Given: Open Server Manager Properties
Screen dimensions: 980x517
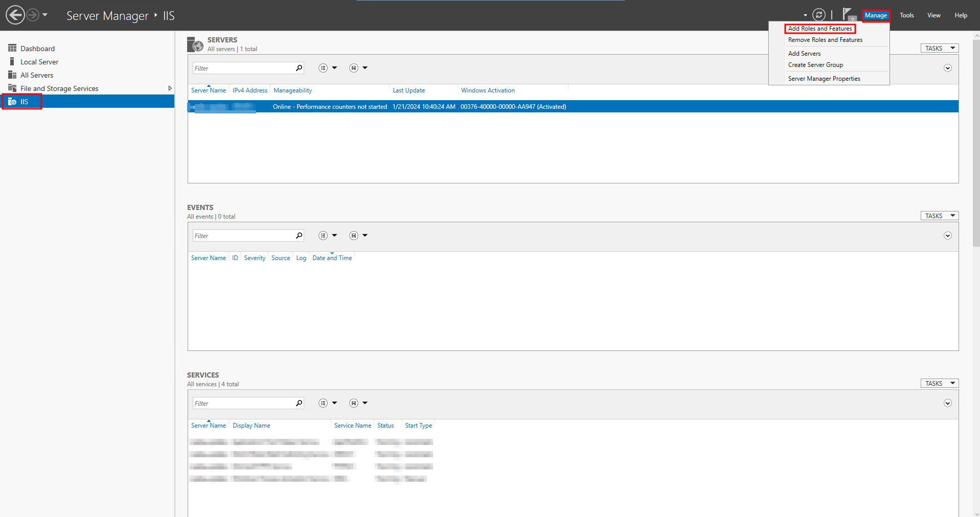Looking at the screenshot, I should (x=824, y=79).
